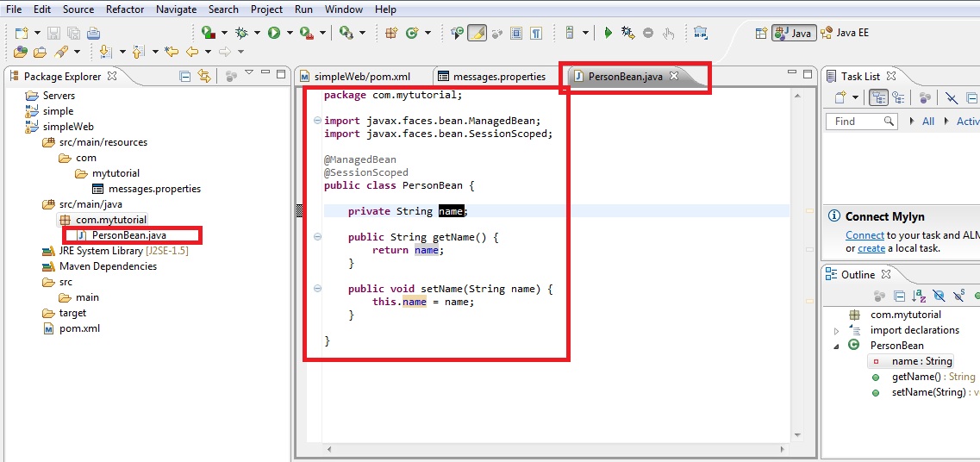
Task: Click the Next Annotation arrow icon
Action: pyautogui.click(x=105, y=51)
